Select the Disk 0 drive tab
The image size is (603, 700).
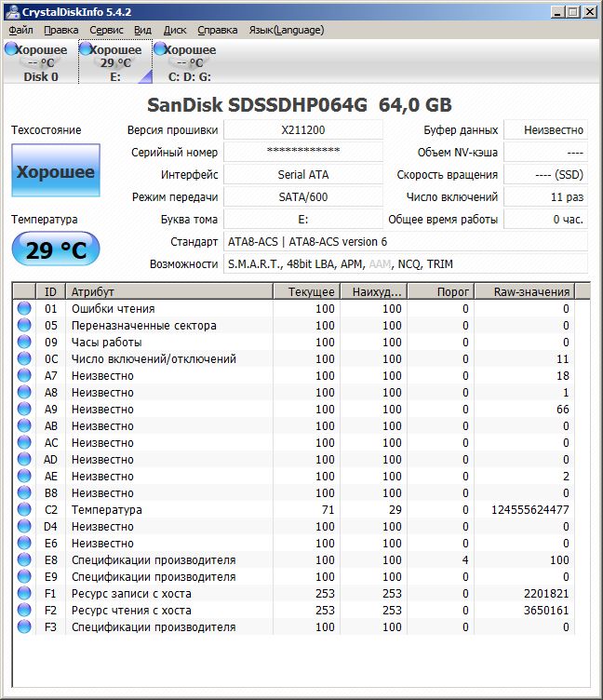[x=41, y=62]
